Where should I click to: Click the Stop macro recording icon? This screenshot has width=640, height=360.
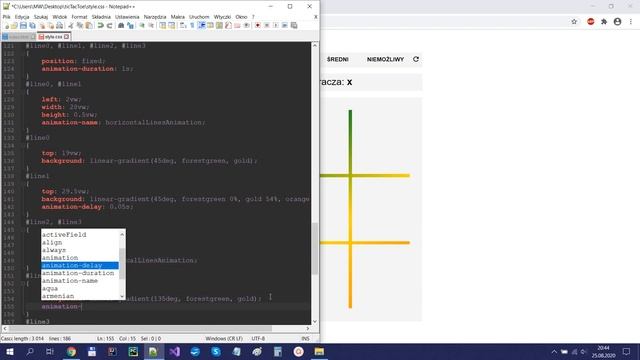click(267, 26)
